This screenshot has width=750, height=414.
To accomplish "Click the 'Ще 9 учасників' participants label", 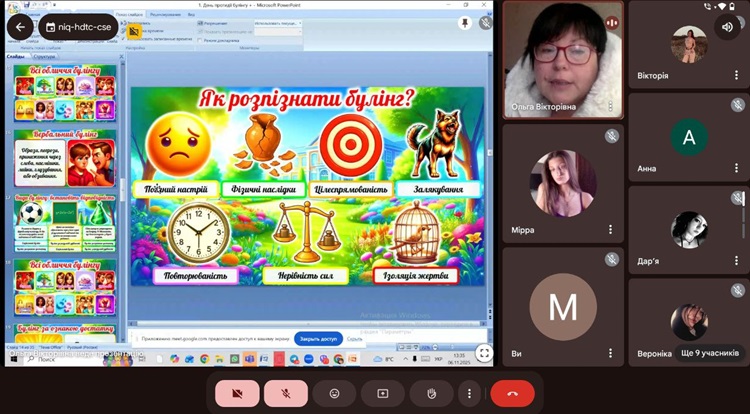I will [x=709, y=353].
